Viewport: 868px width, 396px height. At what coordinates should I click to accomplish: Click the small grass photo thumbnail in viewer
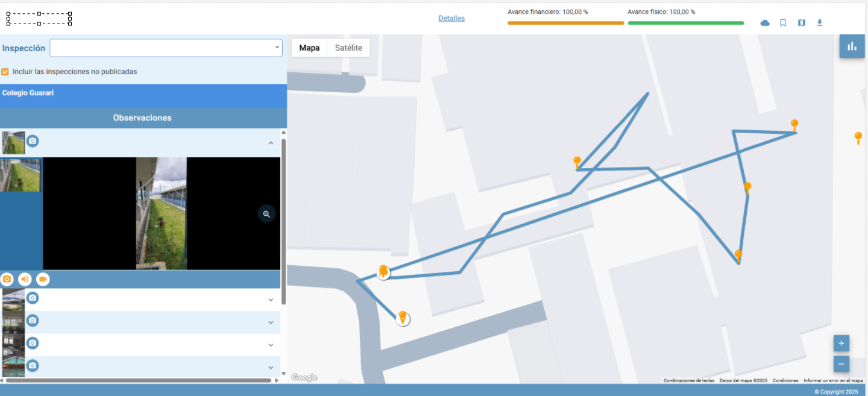point(21,175)
